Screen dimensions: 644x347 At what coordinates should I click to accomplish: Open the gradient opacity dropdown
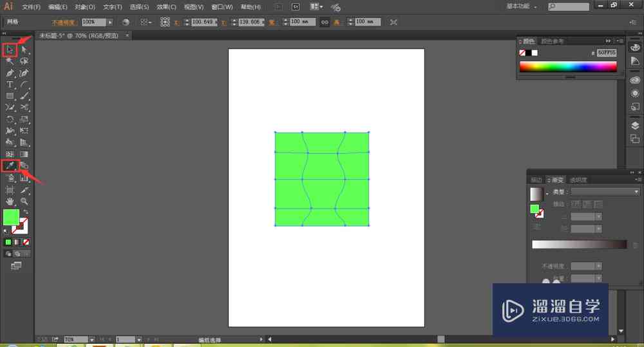pos(598,266)
